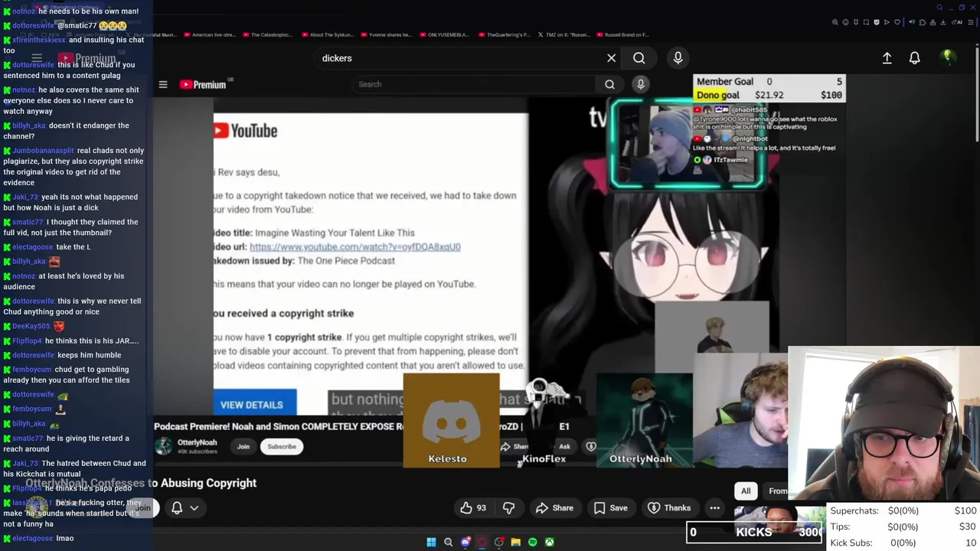The image size is (980, 551).
Task: Share the Abusing Copyright video
Action: [554, 507]
